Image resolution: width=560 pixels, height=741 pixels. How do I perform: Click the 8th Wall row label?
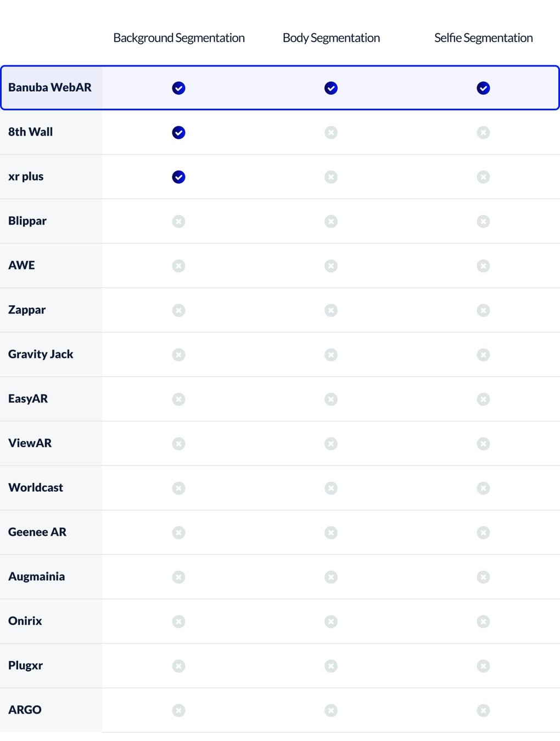click(31, 132)
